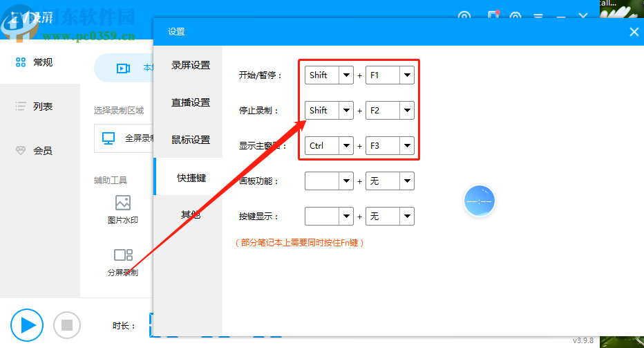The width and height of the screenshot is (644, 348).
Task: Close the 设置 dialog
Action: click(x=634, y=32)
